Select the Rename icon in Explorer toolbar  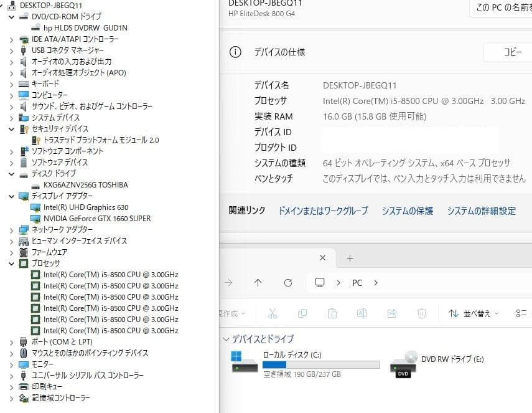(362, 313)
